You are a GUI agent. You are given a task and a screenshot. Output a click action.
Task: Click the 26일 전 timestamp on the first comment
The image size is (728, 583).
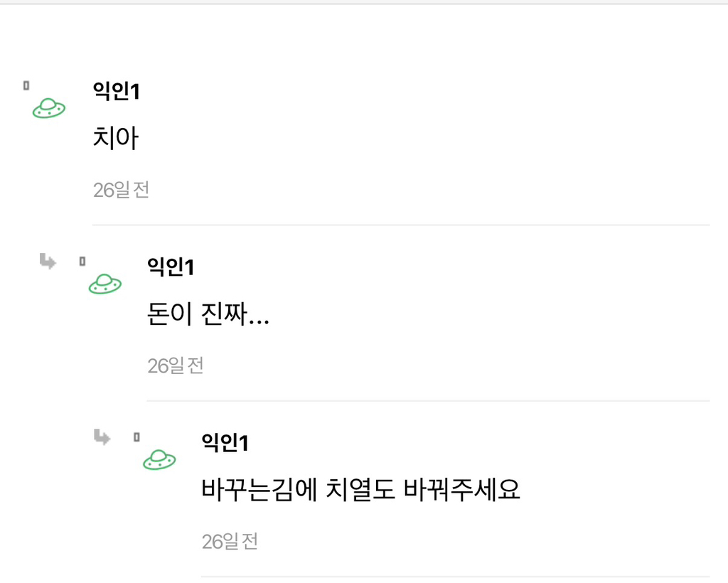[121, 189]
